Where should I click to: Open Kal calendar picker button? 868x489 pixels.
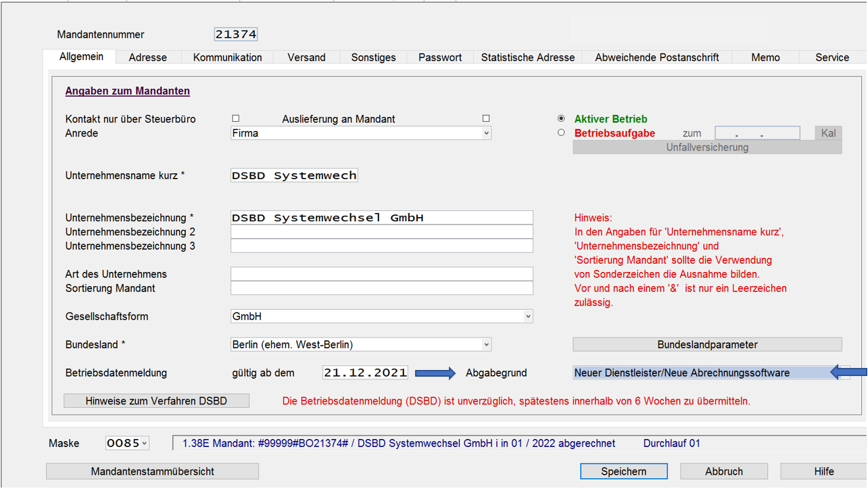point(828,133)
